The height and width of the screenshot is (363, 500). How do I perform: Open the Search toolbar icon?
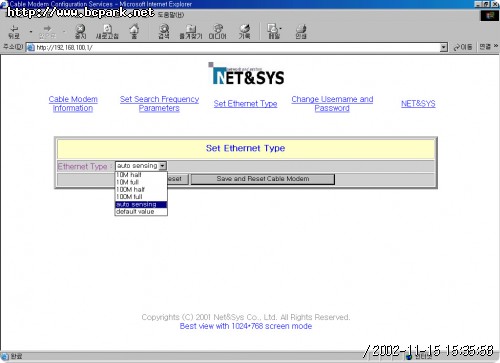164,32
